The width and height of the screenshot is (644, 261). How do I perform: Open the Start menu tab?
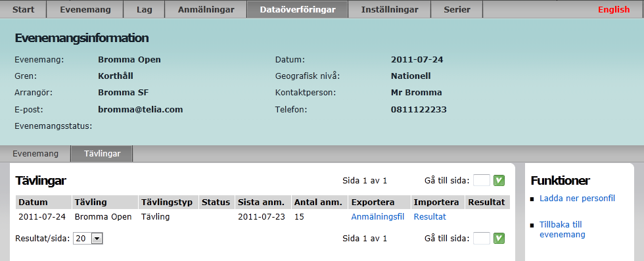(x=24, y=9)
